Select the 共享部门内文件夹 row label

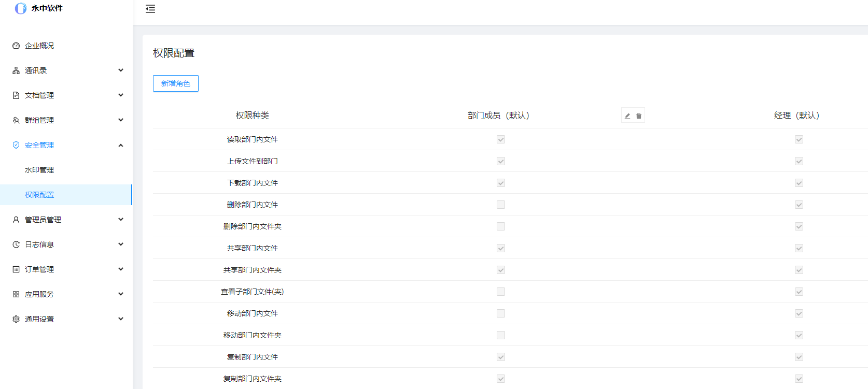point(253,270)
